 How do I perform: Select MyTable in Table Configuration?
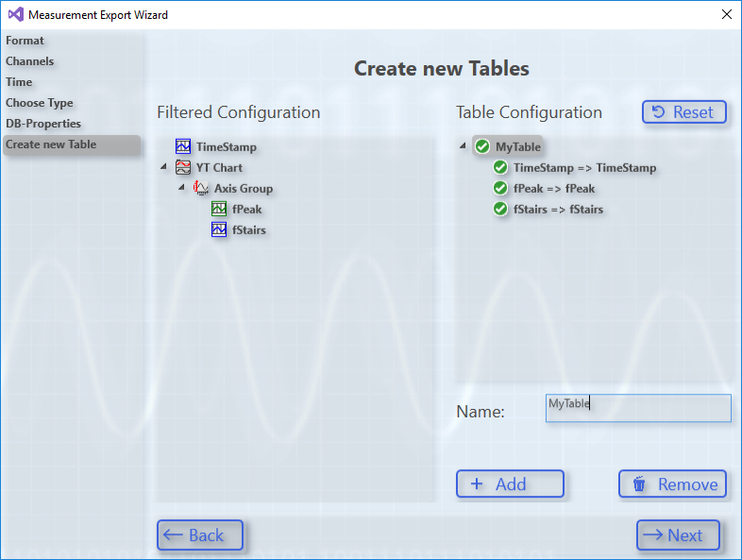[517, 147]
